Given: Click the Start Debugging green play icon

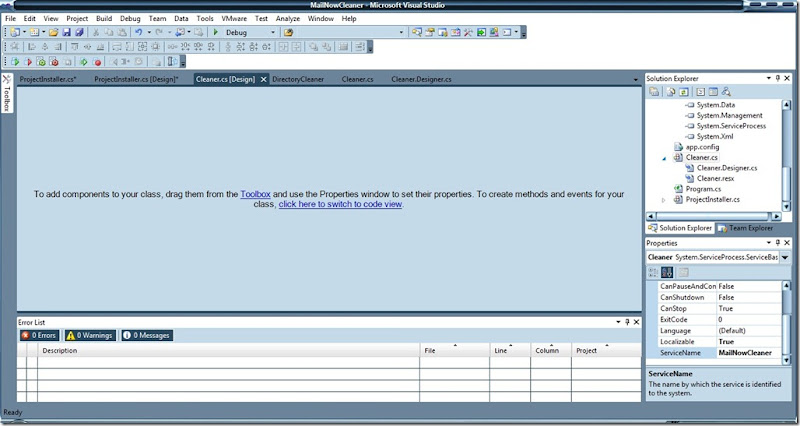Looking at the screenshot, I should click(217, 32).
